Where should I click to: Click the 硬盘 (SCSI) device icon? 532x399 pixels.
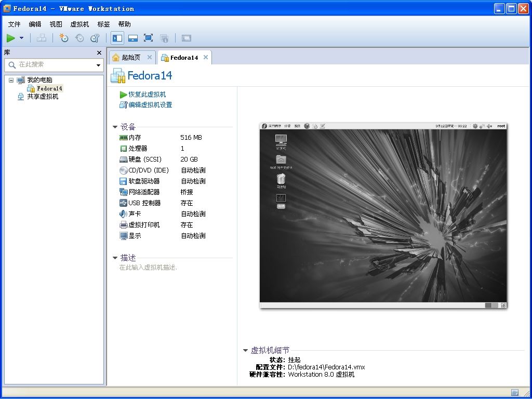pyautogui.click(x=124, y=159)
